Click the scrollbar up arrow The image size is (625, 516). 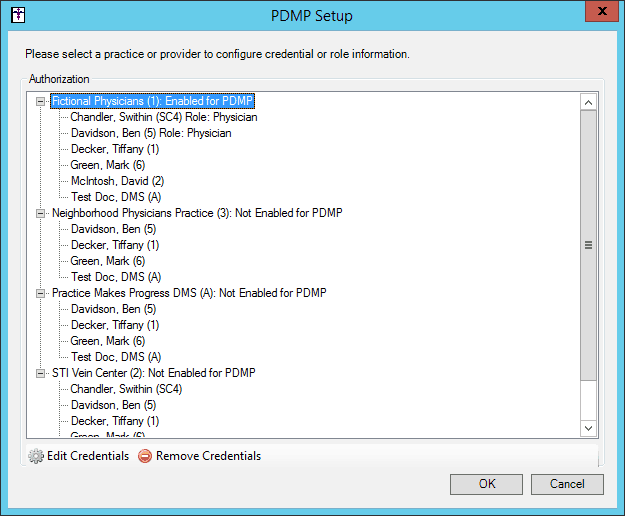tap(588, 102)
